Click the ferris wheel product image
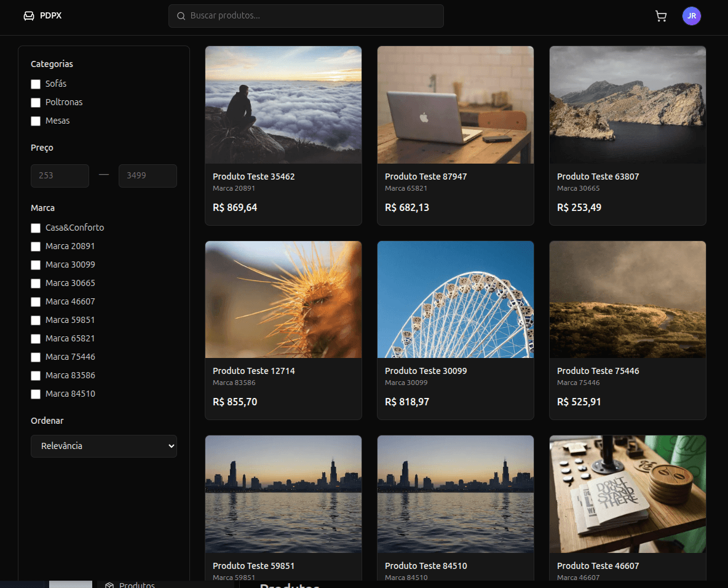Image resolution: width=728 pixels, height=588 pixels. pos(455,300)
